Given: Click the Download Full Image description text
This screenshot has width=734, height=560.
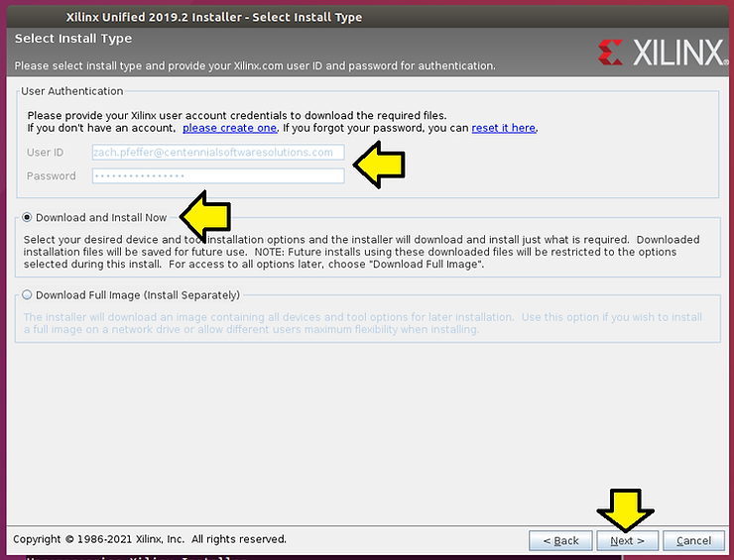Looking at the screenshot, I should point(363,323).
